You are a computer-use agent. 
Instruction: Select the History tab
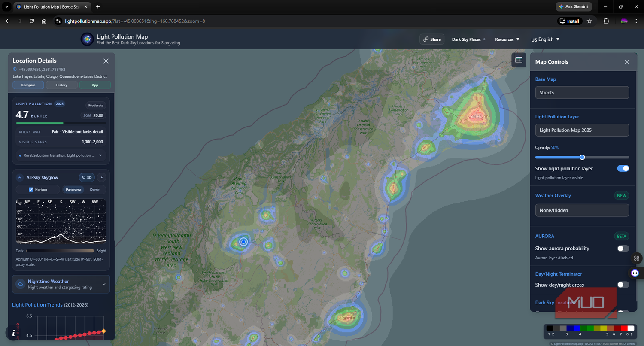coord(62,85)
